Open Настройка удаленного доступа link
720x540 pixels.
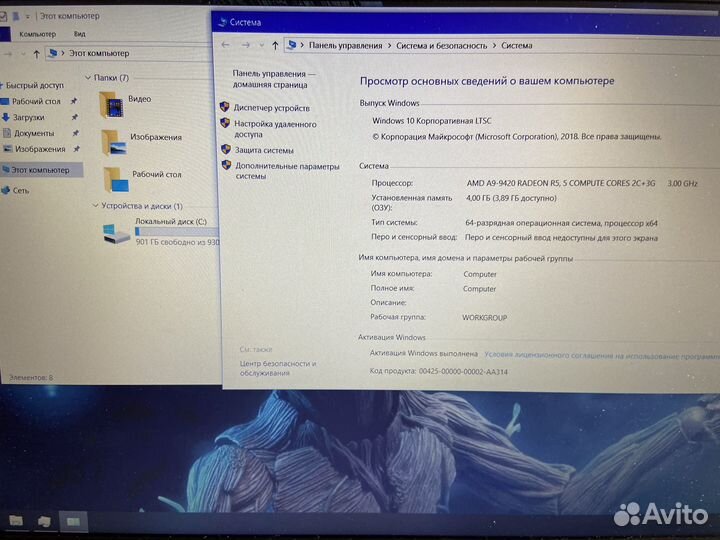[275, 129]
